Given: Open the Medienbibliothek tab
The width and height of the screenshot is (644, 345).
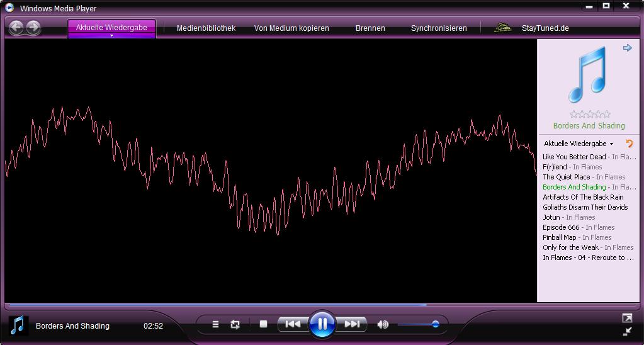Looking at the screenshot, I should click(206, 28).
